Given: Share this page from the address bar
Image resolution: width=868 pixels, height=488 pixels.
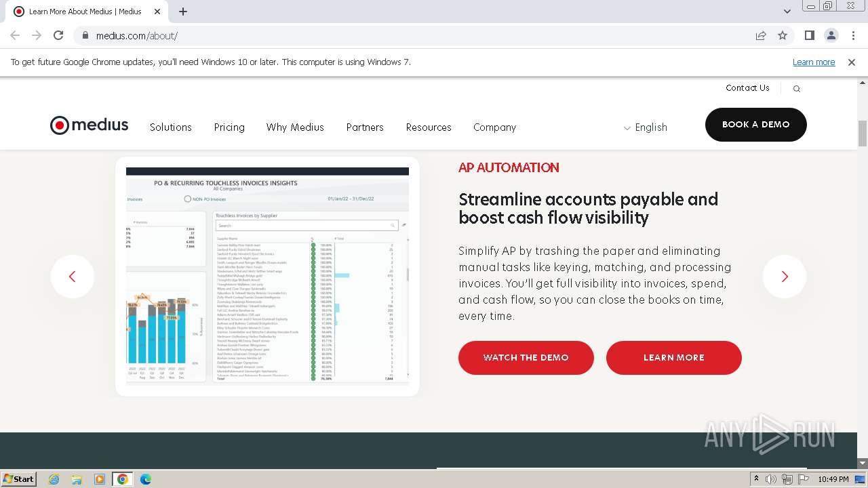Looking at the screenshot, I should [761, 35].
